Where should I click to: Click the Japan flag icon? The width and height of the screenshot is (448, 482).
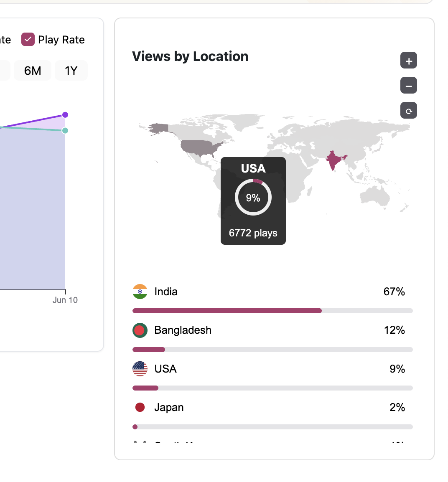click(140, 407)
